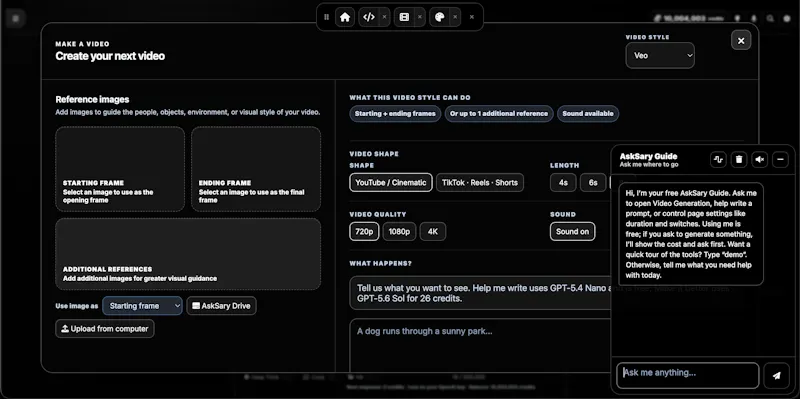The image size is (800, 399).
Task: Minimize the AskSary Guide panel
Action: coord(780,160)
